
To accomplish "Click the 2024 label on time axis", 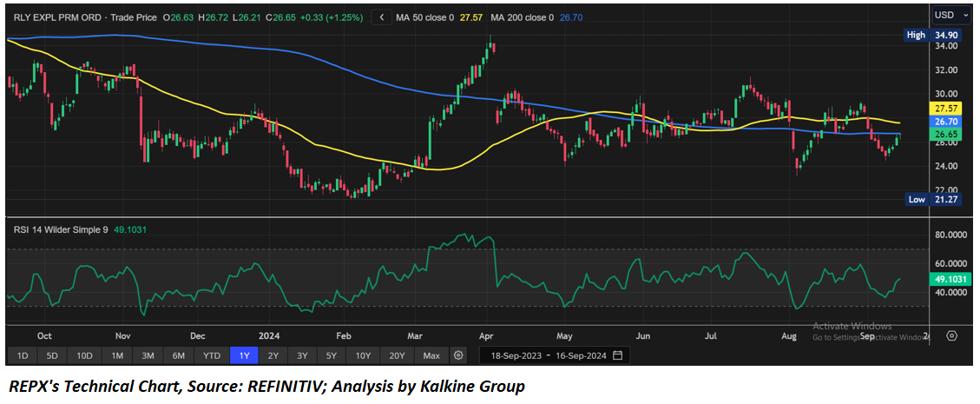I will click(268, 336).
